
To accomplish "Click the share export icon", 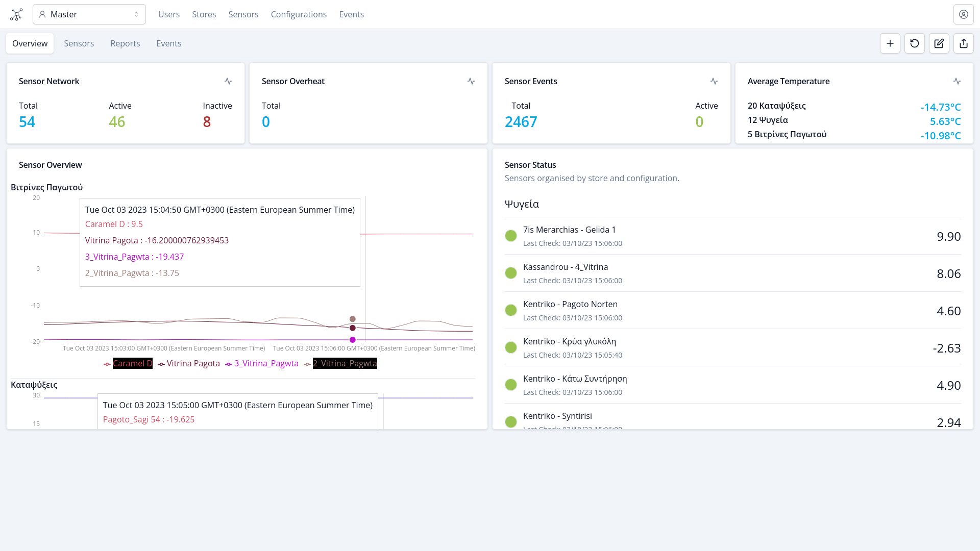I will pyautogui.click(x=963, y=43).
